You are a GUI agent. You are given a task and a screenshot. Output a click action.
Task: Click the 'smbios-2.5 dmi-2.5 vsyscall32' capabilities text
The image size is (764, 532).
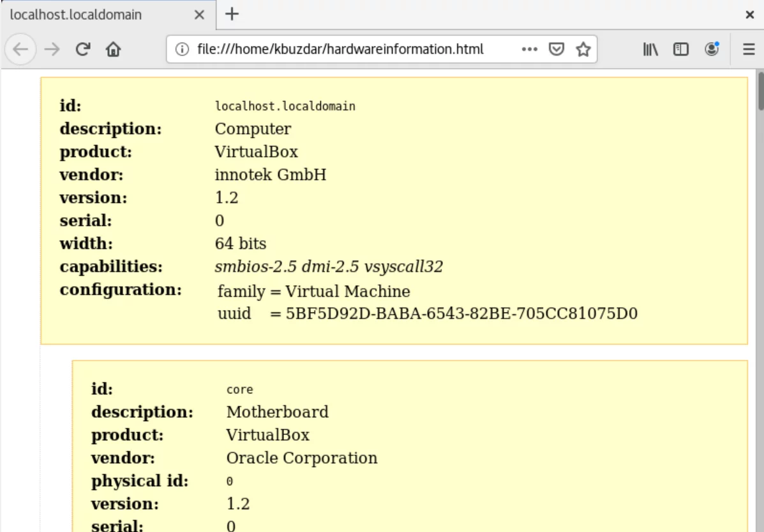click(329, 267)
